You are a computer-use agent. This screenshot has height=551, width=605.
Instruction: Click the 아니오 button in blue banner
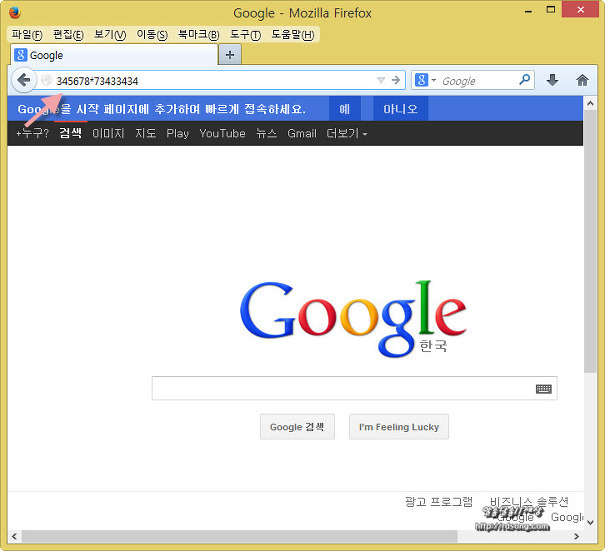tap(400, 109)
